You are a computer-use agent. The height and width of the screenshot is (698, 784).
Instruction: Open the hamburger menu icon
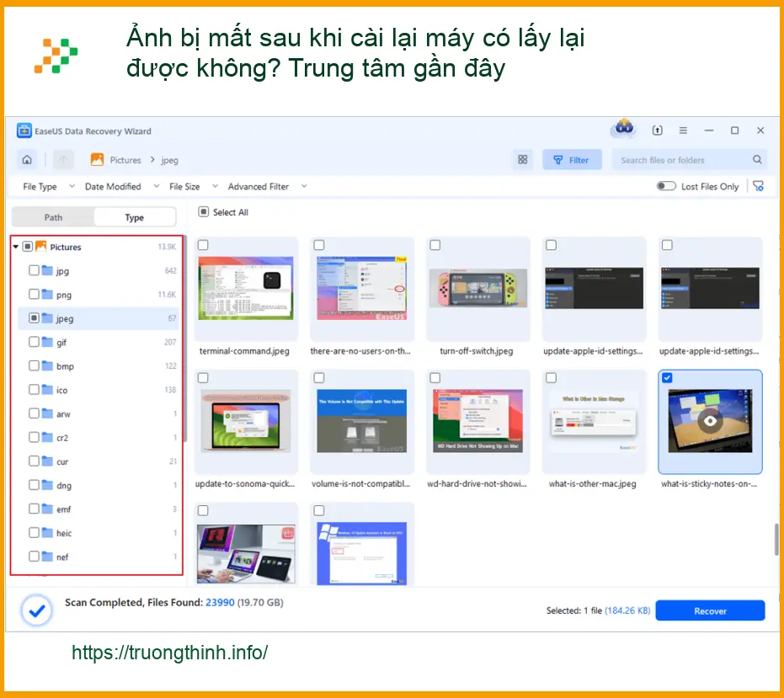tap(683, 131)
